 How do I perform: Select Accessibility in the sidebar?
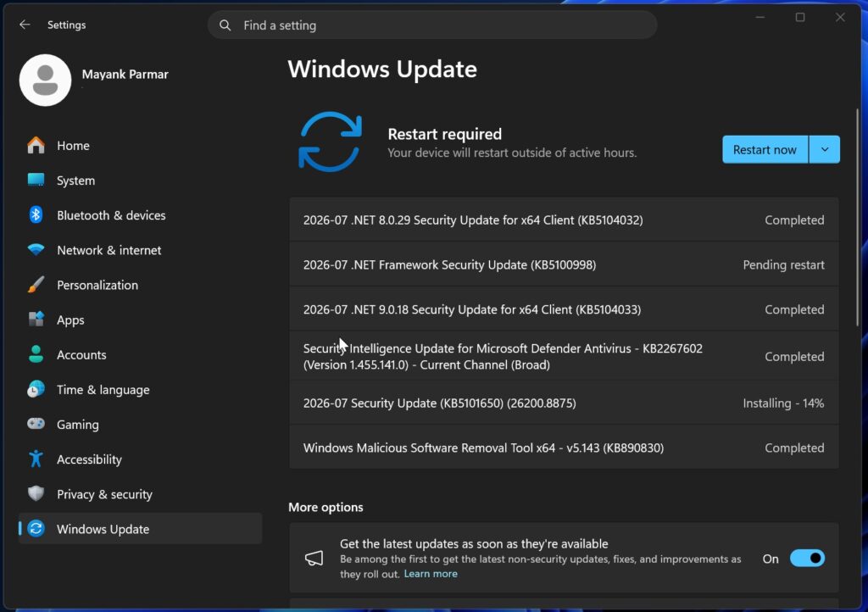[x=140, y=459]
